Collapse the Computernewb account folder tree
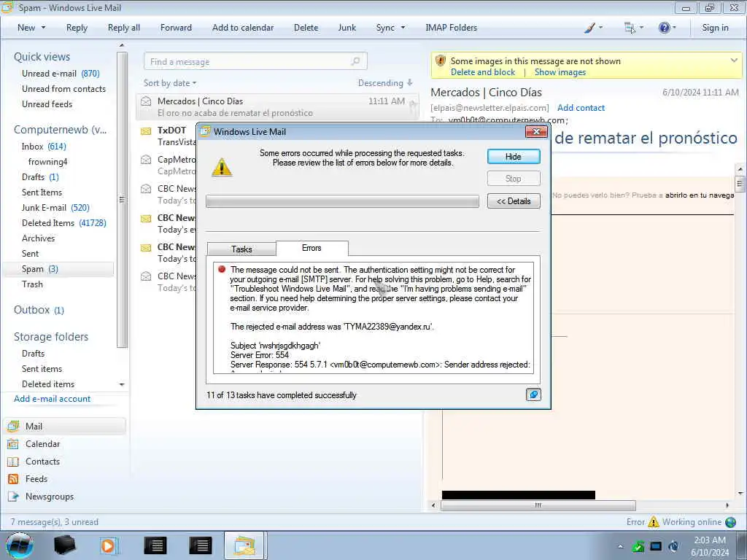This screenshot has height=560, width=747. click(60, 130)
